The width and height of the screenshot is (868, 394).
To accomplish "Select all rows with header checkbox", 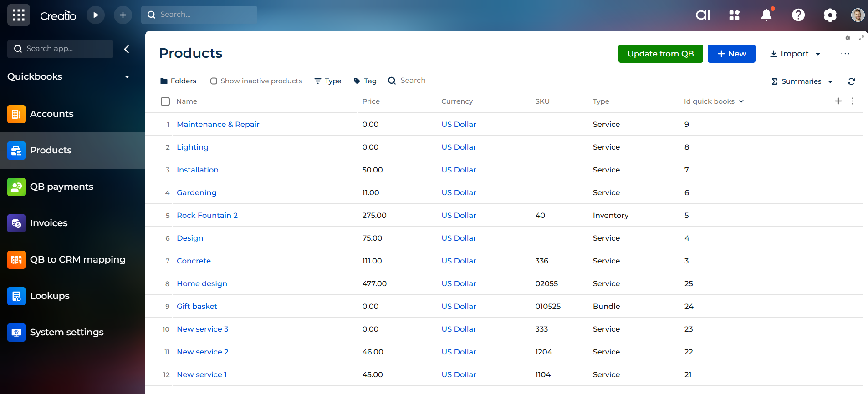I will 165,101.
